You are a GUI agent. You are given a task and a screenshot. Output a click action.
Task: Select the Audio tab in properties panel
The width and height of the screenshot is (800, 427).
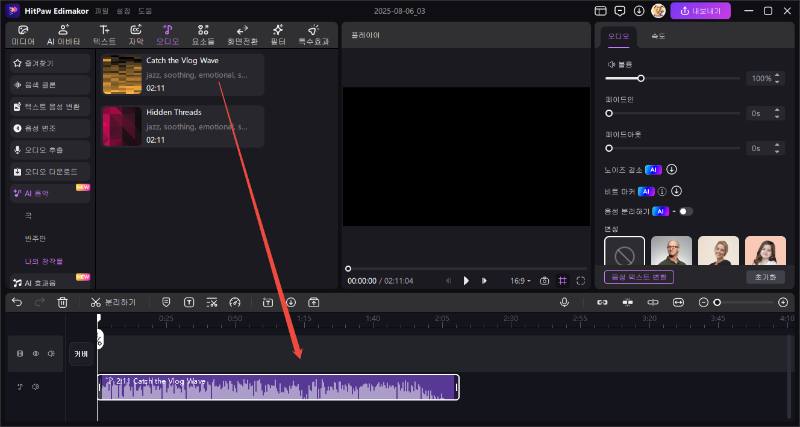(618, 36)
